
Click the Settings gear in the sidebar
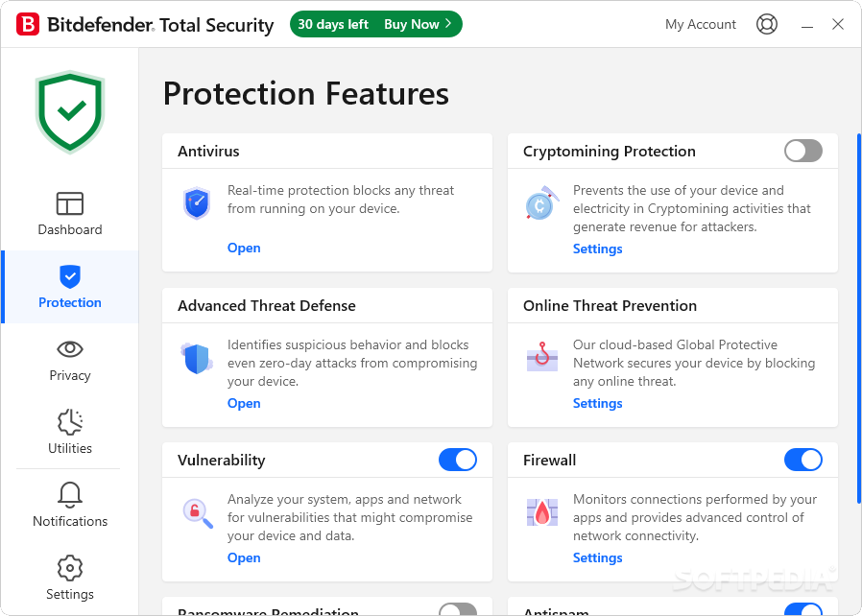69,568
